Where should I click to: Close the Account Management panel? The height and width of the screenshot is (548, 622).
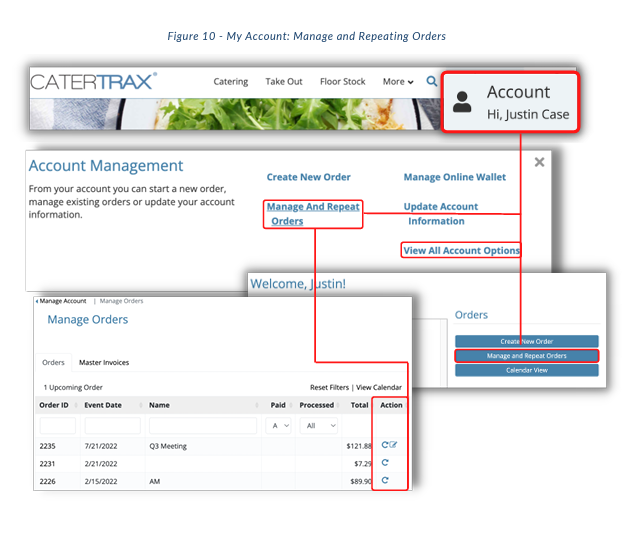539,162
